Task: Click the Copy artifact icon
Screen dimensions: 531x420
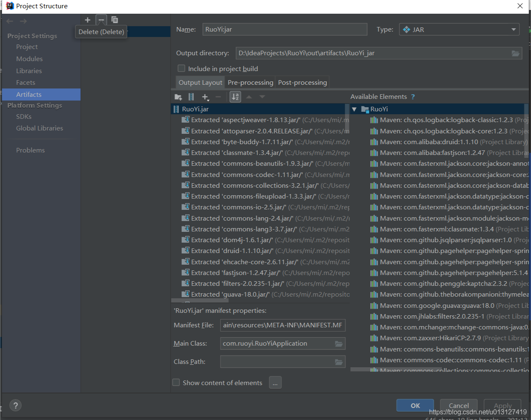Action: [115, 20]
